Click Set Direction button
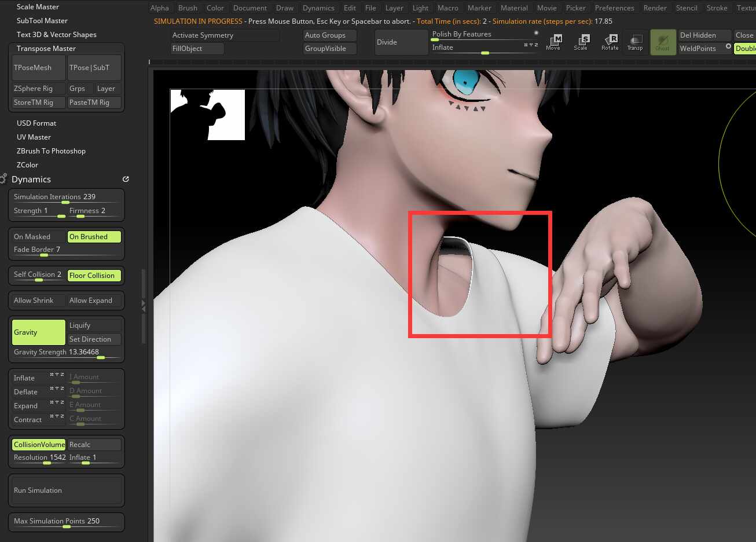756x542 pixels. click(x=94, y=339)
